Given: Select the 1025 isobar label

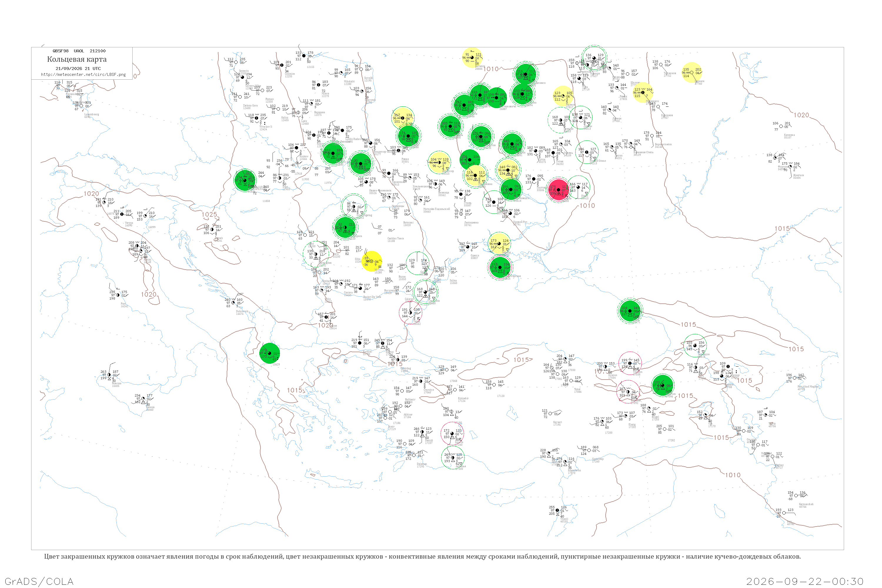Looking at the screenshot, I should tap(209, 215).
